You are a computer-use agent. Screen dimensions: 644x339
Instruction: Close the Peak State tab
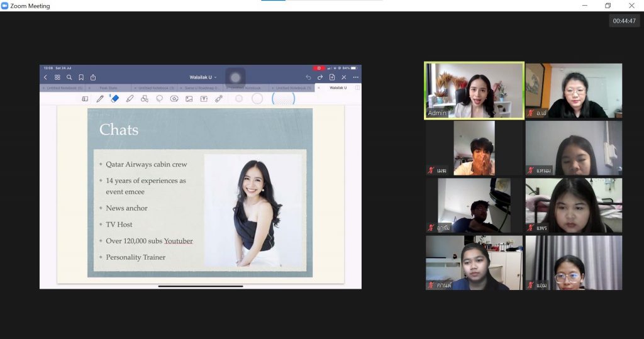89,88
